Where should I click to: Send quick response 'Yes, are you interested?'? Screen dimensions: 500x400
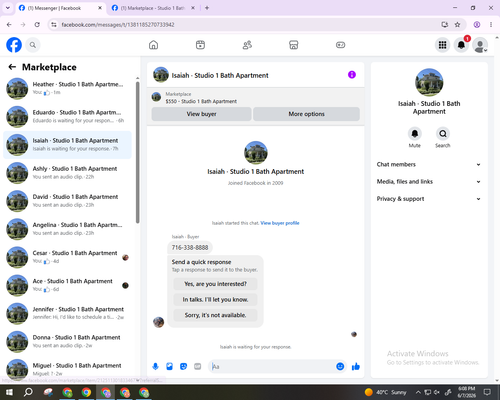pos(215,284)
